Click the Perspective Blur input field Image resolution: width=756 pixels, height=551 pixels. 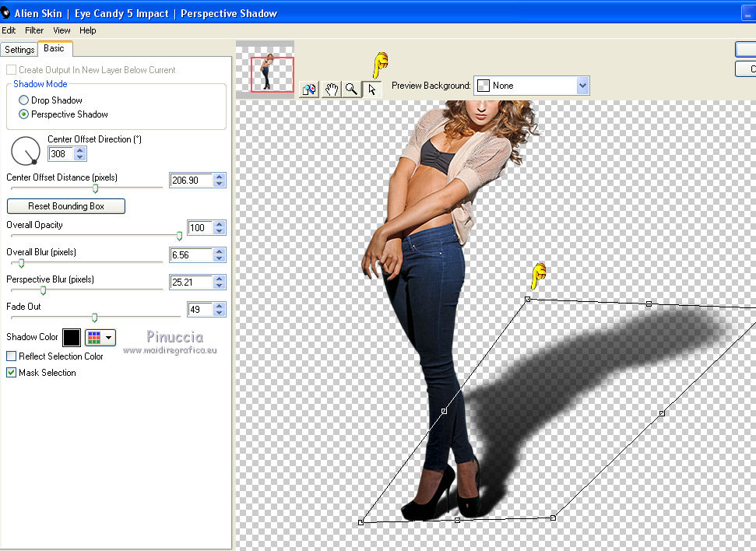[192, 282]
